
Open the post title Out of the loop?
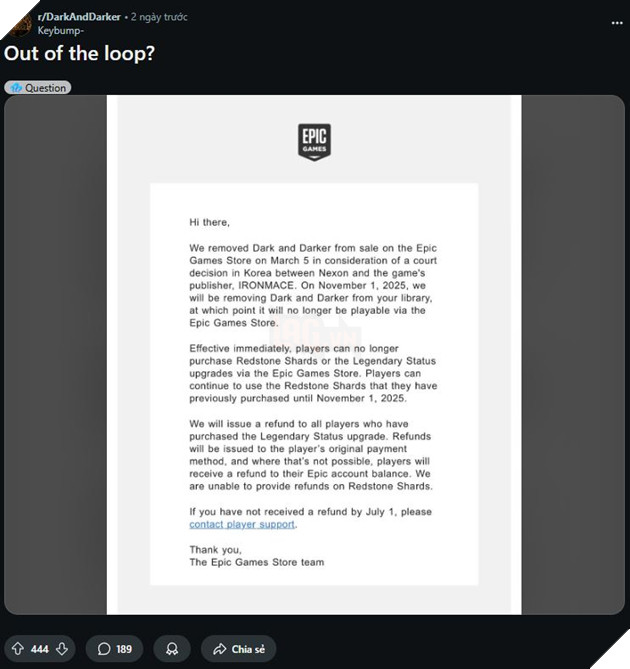tap(78, 55)
